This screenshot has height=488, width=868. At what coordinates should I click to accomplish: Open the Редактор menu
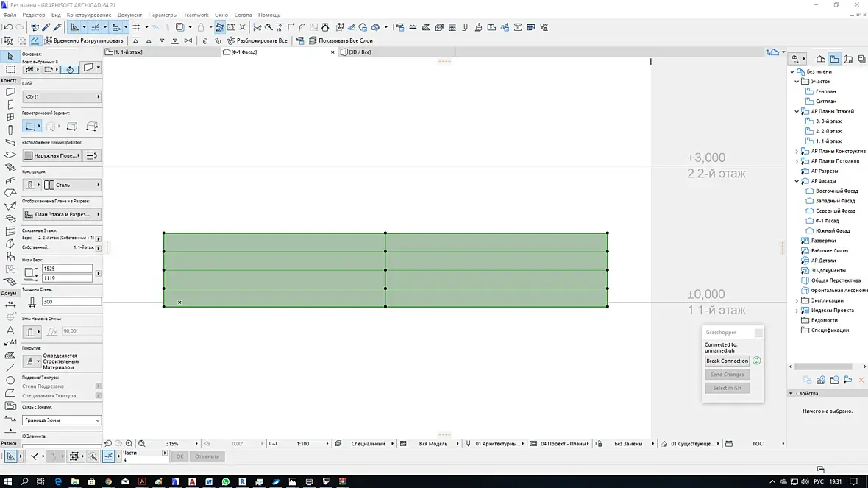pyautogui.click(x=34, y=15)
